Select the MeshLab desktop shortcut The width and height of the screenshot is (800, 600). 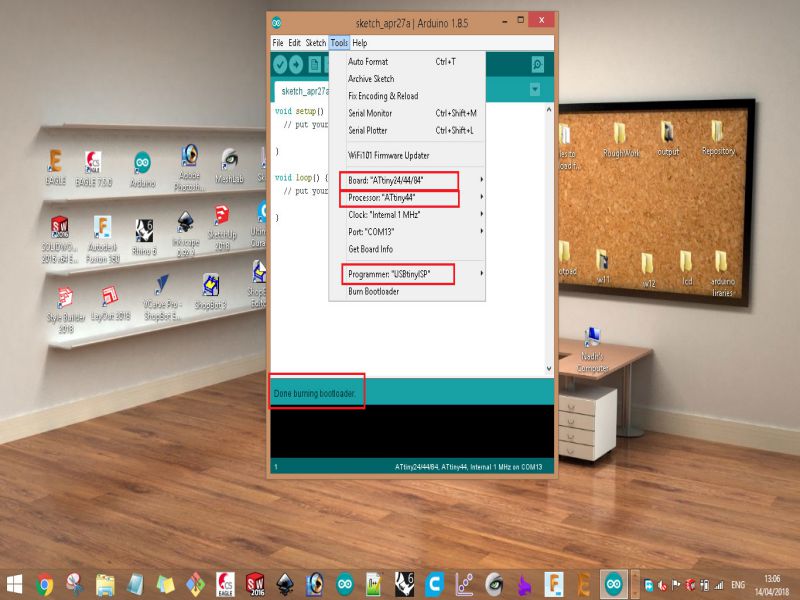[229, 166]
